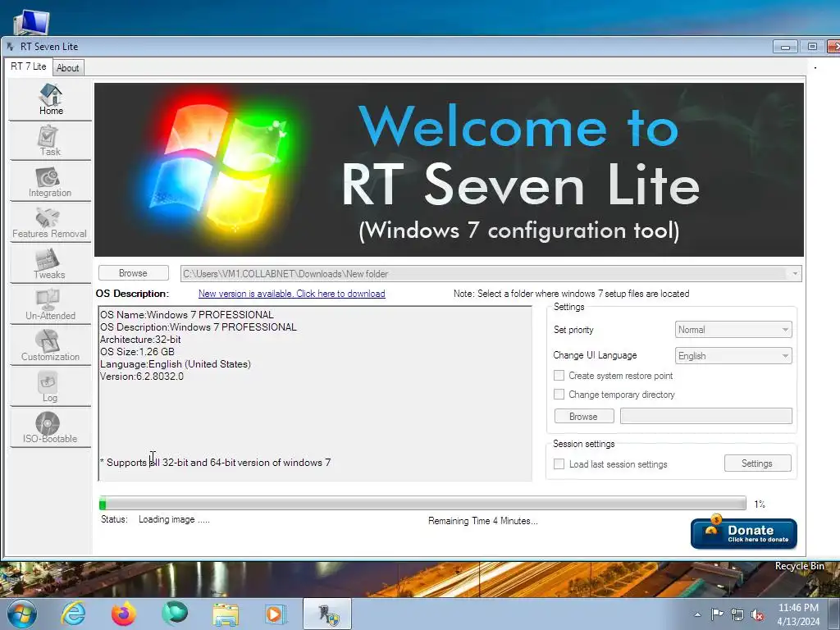
Task: Show hidden tray icons arrow
Action: point(697,614)
